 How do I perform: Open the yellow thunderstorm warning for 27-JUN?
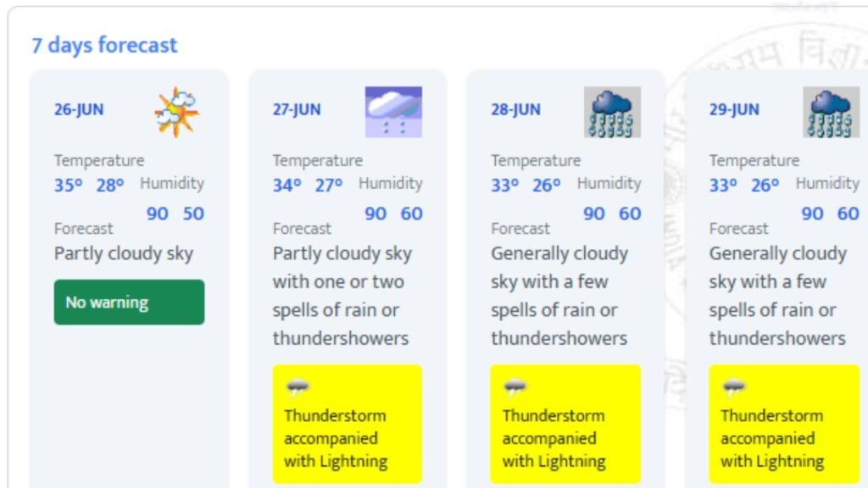click(x=347, y=424)
